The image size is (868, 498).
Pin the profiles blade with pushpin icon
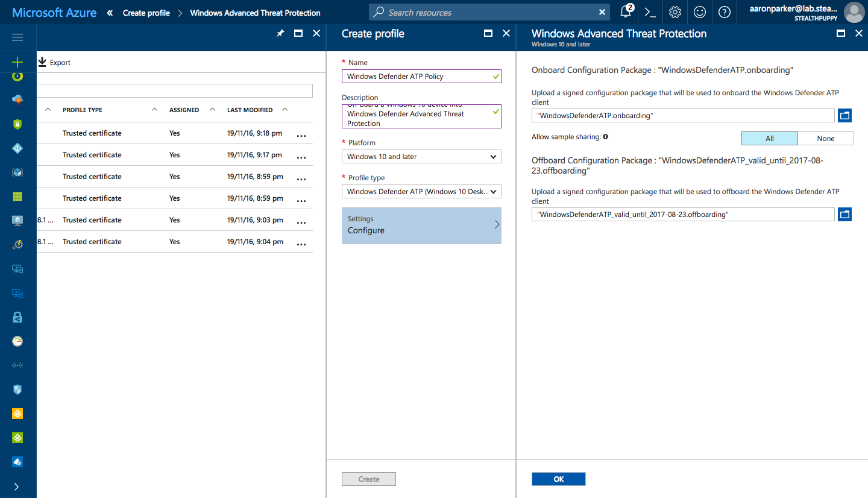click(x=280, y=34)
